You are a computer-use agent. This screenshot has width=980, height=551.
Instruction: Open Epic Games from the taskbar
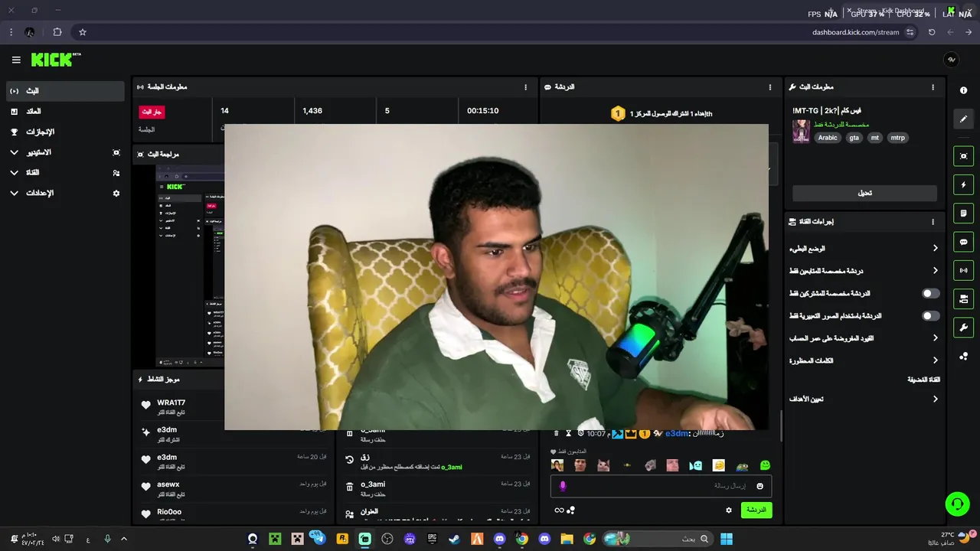[432, 539]
